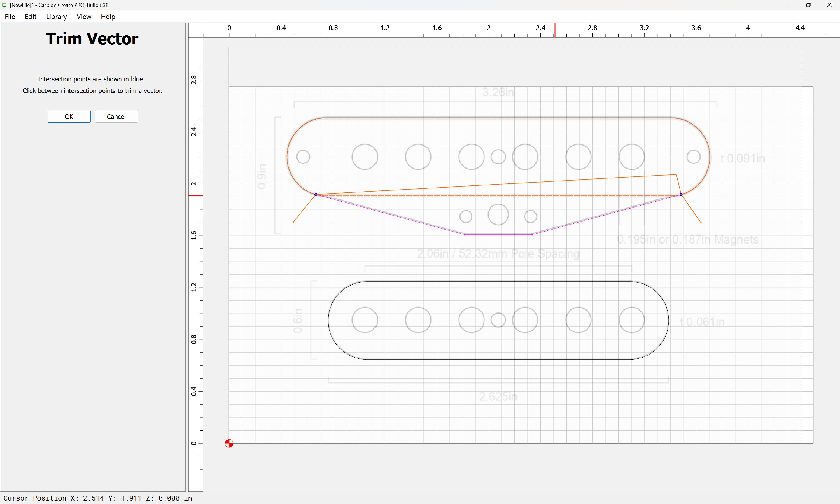Open the File menu

[x=10, y=17]
